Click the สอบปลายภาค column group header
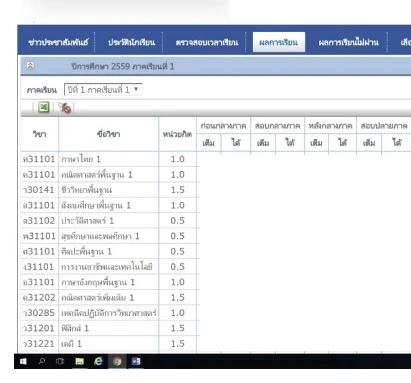Viewport: 411px width, 383px height. 384,126
